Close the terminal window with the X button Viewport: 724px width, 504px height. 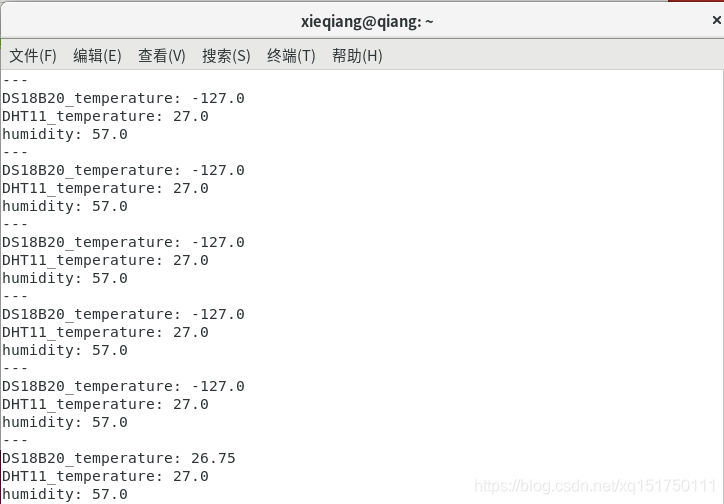tap(717, 20)
